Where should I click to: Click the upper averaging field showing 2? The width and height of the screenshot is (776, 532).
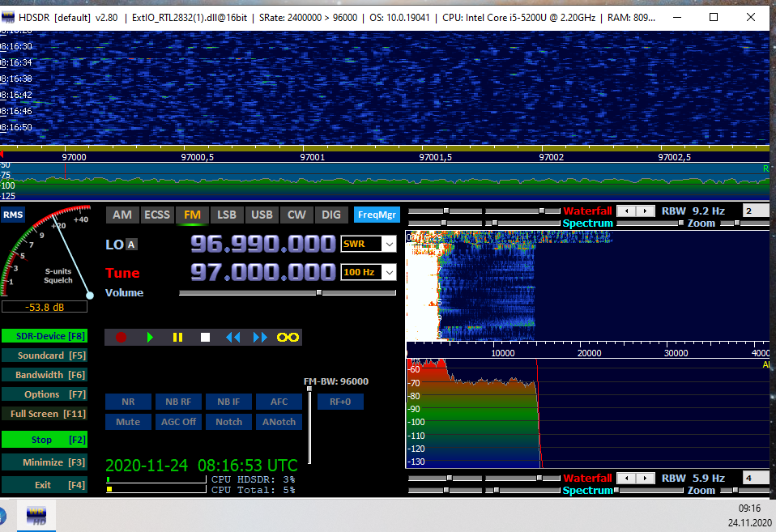755,211
